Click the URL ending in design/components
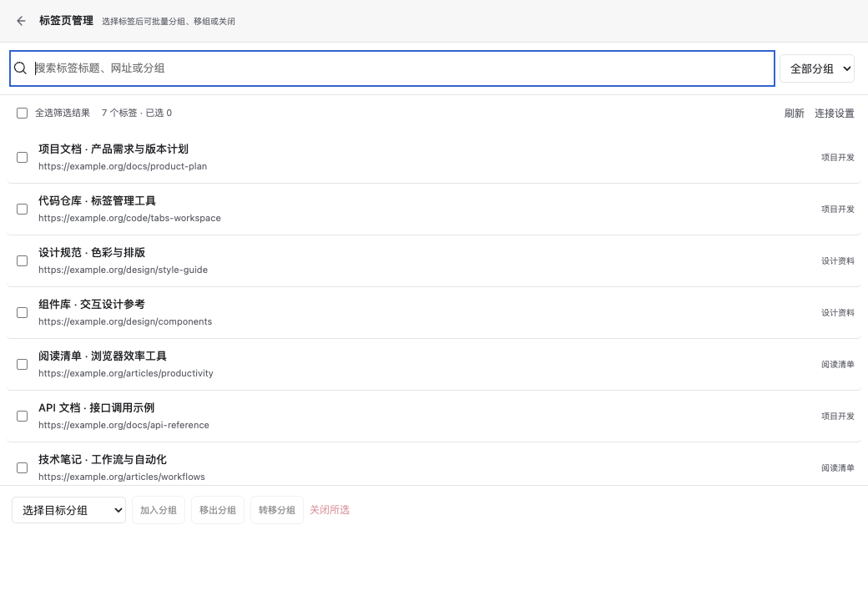868x601 pixels. (x=125, y=321)
